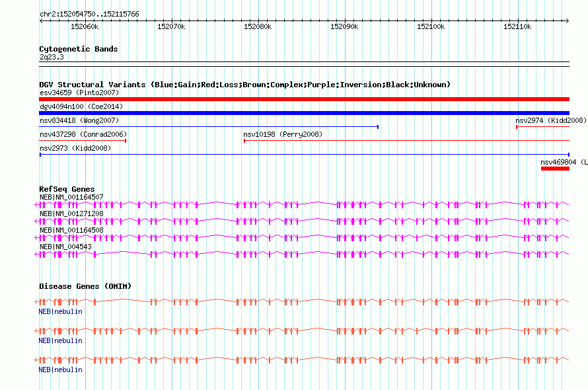
Task: Open the NEB|NM_001164508 transcript label
Action: coord(71,230)
